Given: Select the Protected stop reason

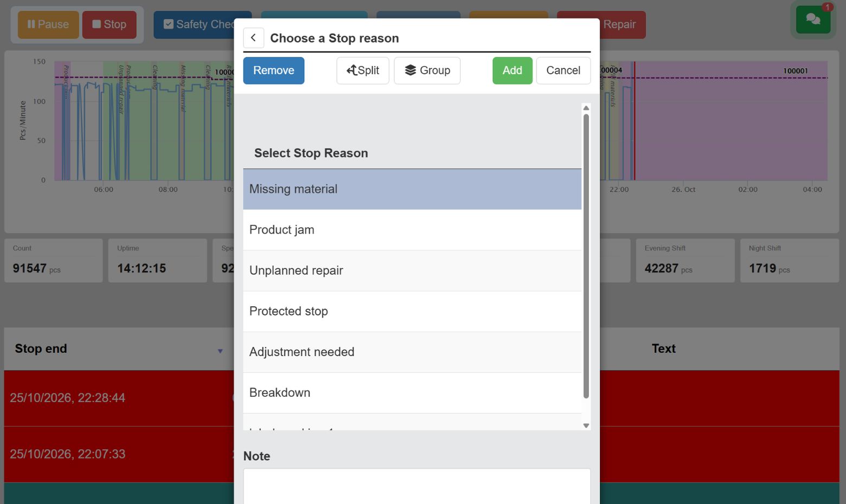Looking at the screenshot, I should click(x=412, y=311).
